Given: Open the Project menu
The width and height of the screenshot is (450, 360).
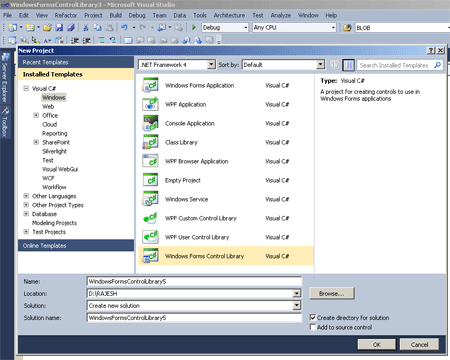Looking at the screenshot, I should click(93, 15).
